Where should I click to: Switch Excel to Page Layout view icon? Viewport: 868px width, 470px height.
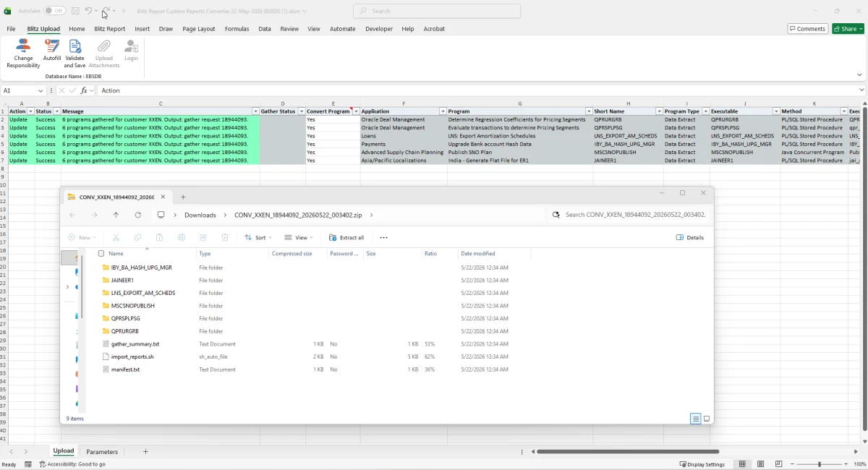(760, 464)
